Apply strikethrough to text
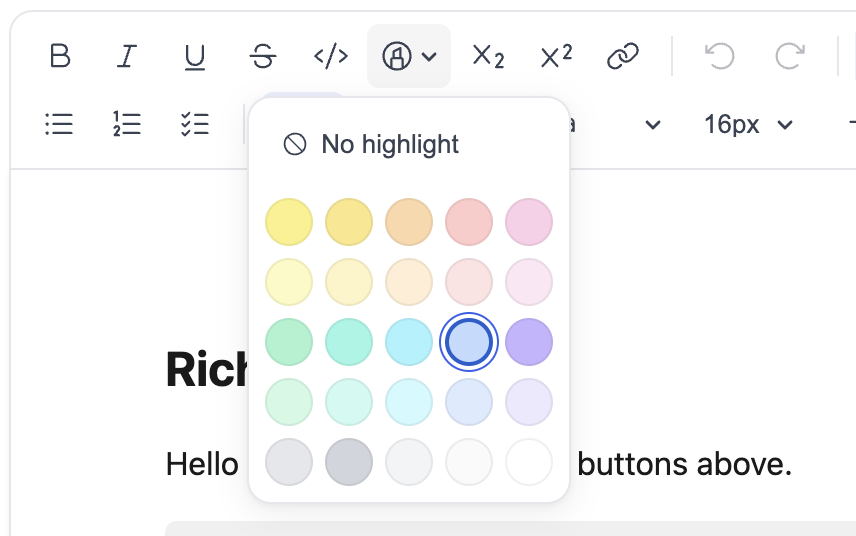 (x=262, y=57)
